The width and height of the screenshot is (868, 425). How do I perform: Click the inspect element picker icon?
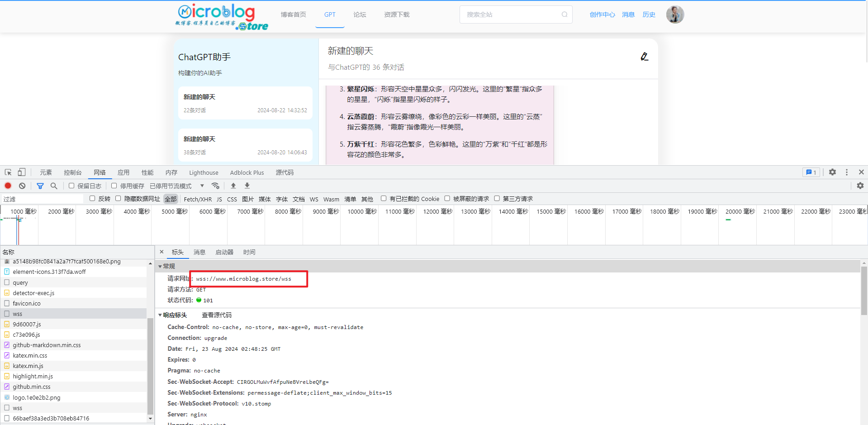click(x=8, y=172)
